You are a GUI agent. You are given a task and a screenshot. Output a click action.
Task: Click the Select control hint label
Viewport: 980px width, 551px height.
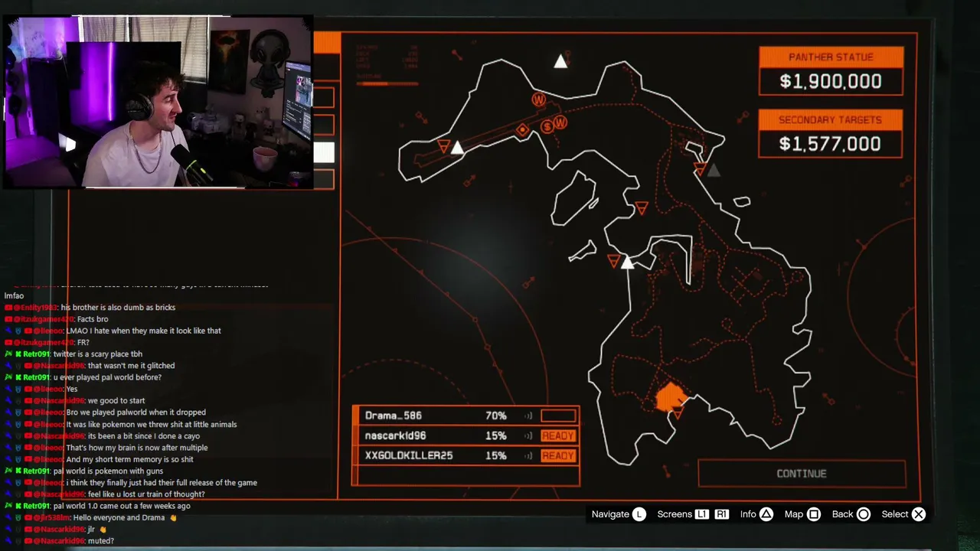[895, 514]
